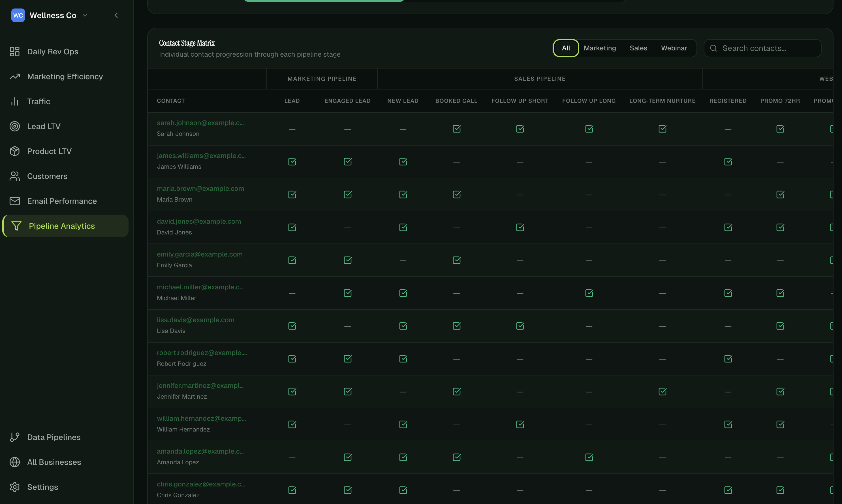Focus the Search contacts field

click(762, 48)
